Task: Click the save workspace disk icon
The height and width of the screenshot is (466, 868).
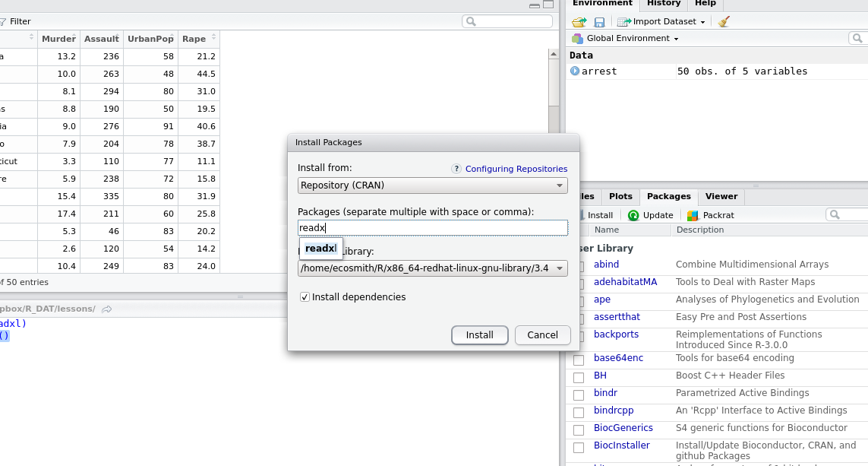Action: (599, 22)
